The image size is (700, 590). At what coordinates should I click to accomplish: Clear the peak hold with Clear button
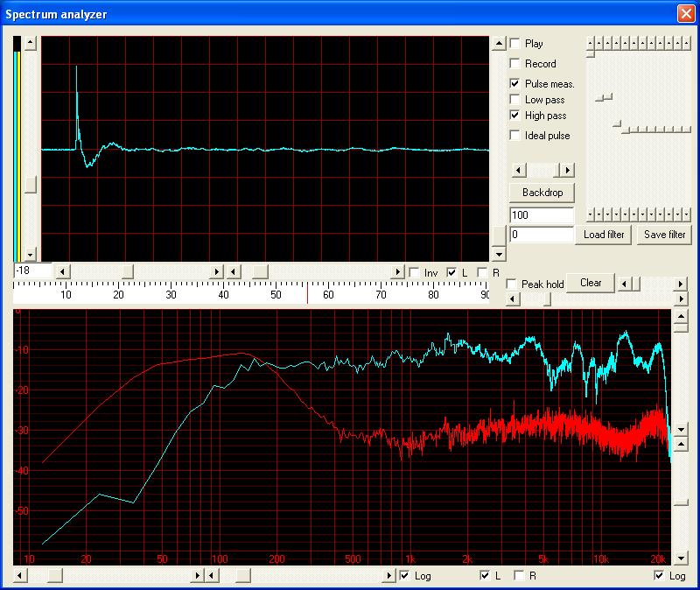click(590, 283)
